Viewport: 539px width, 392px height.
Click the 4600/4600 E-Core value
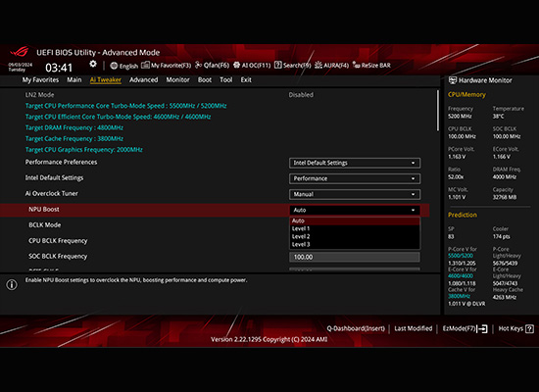click(461, 275)
